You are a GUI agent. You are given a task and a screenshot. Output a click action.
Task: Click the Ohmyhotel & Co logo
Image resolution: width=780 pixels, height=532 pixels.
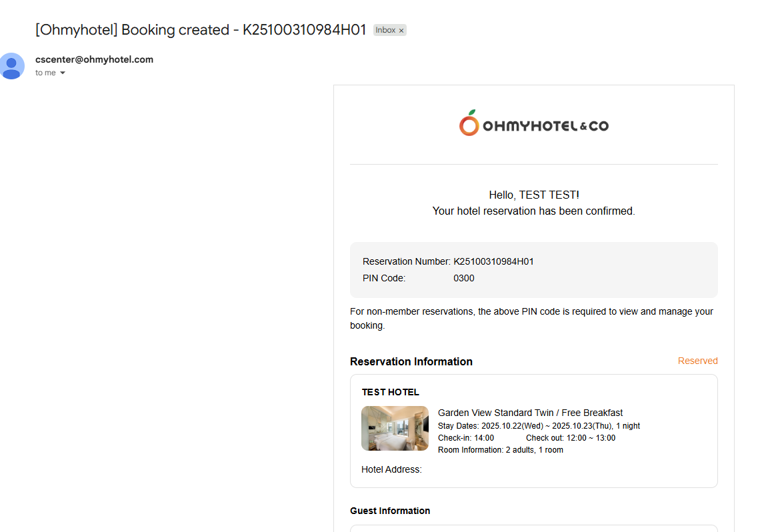pos(534,123)
